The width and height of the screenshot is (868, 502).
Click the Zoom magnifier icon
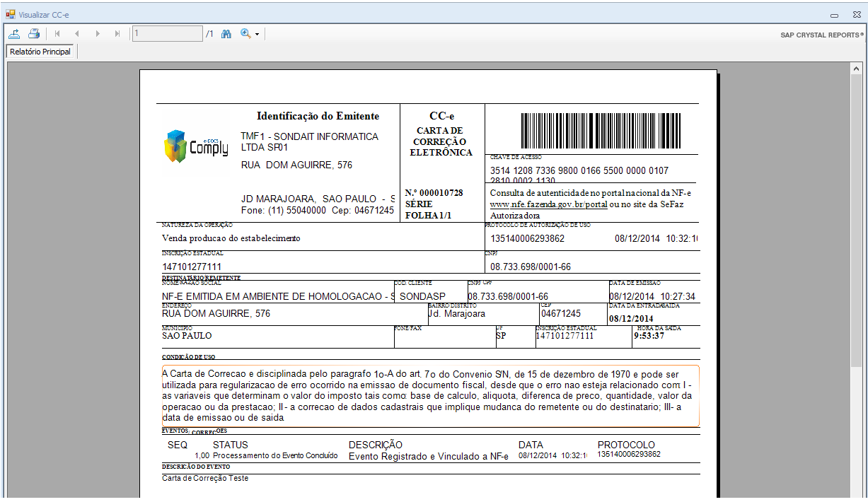245,34
